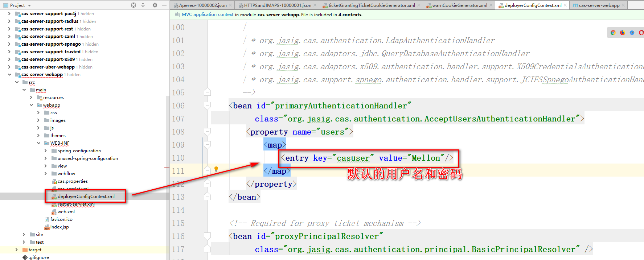Hide the Project tool window with minus icon
The height and width of the screenshot is (260, 644).
pos(164,5)
